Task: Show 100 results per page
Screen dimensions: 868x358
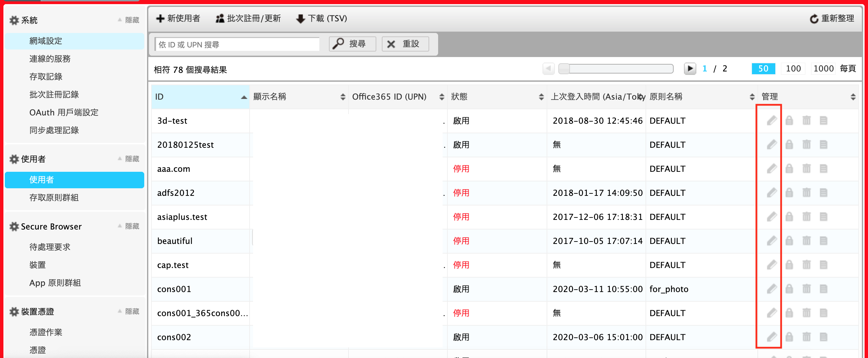Action: click(x=793, y=69)
